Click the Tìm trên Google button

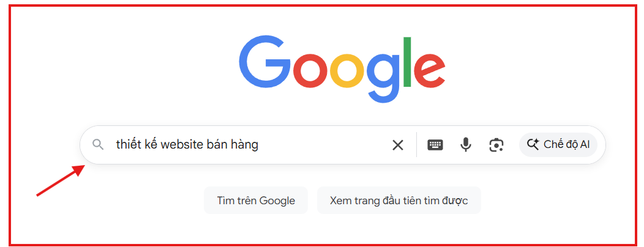(256, 201)
